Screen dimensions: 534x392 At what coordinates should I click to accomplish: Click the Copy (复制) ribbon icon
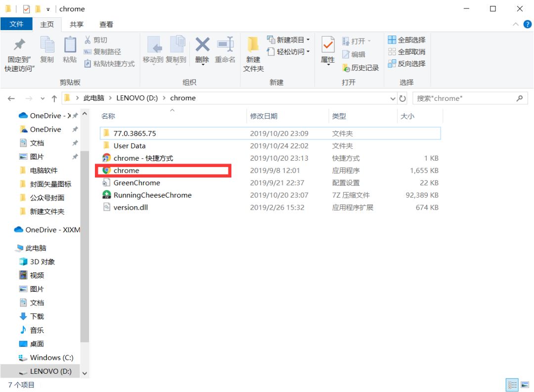[x=47, y=44]
